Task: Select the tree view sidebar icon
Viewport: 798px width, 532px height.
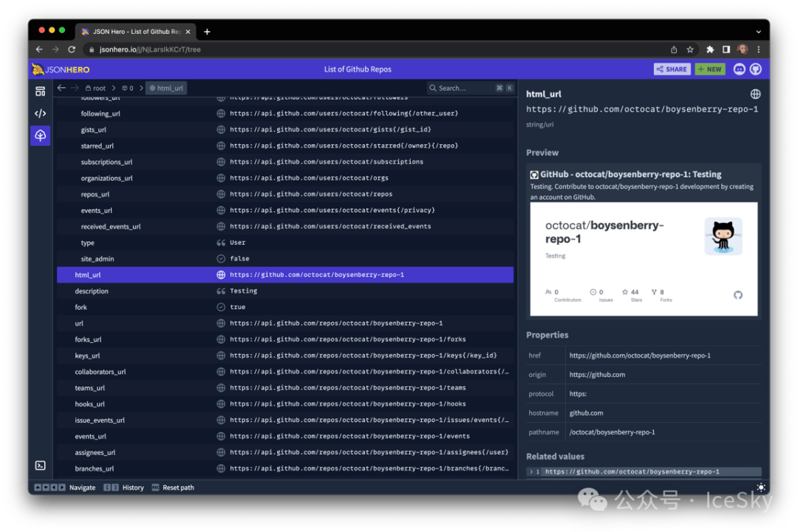Action: pos(40,135)
